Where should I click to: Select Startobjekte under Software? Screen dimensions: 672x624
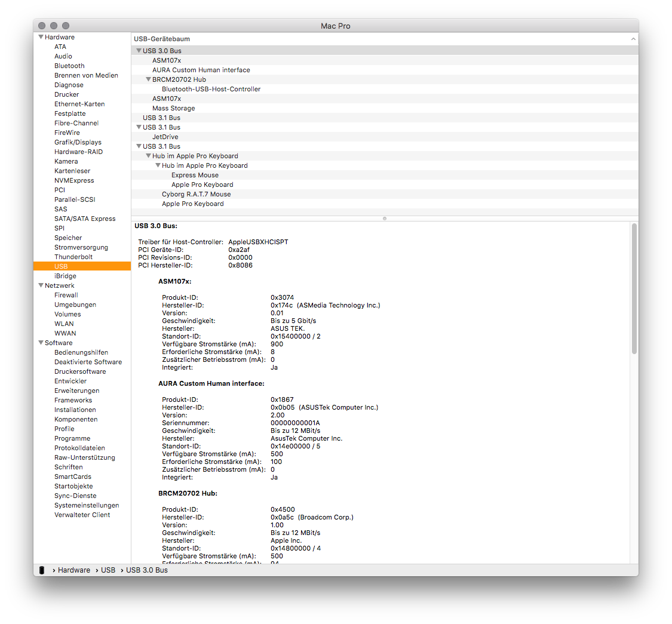point(73,487)
